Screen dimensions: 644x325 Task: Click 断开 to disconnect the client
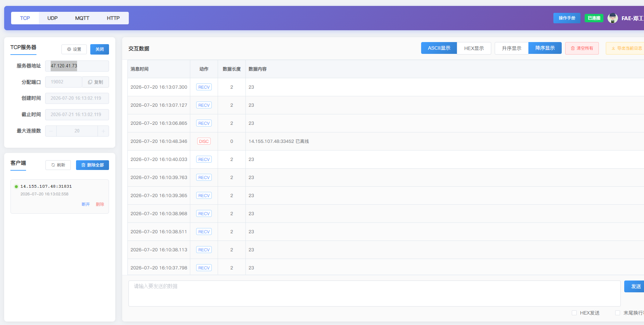86,204
